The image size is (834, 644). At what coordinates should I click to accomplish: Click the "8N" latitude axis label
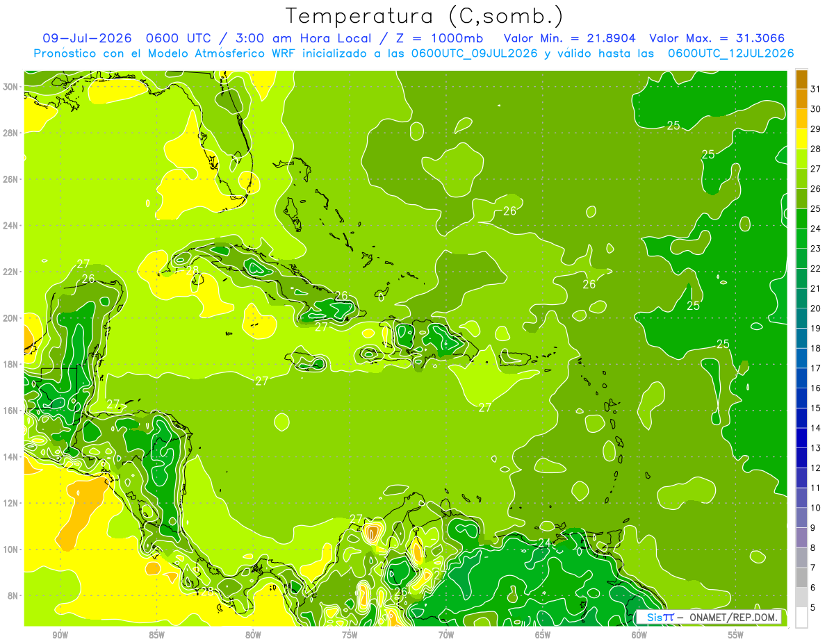14,596
